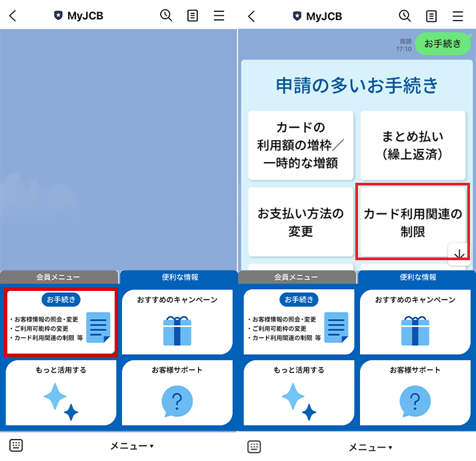Open chat search on the left phone screen
The width and height of the screenshot is (476, 461).
point(166,16)
